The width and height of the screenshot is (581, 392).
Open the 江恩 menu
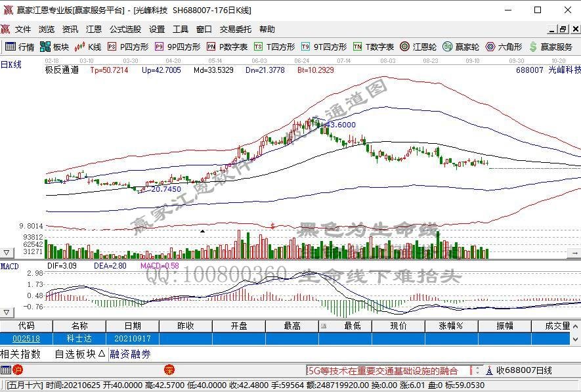click(94, 30)
